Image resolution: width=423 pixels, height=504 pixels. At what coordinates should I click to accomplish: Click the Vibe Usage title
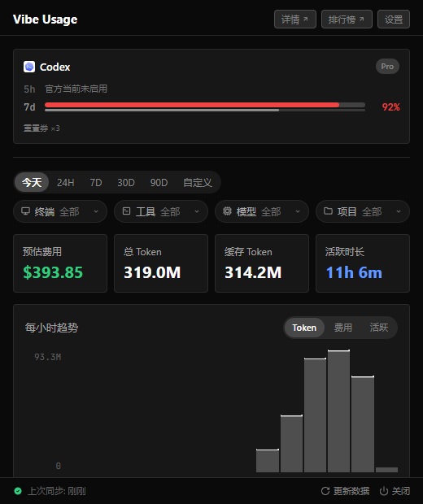coord(45,20)
